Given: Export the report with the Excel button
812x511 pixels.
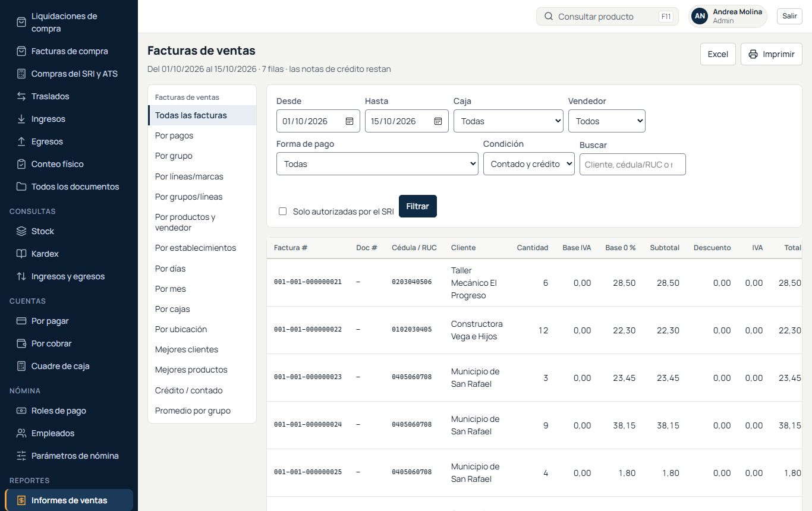Looking at the screenshot, I should (718, 54).
